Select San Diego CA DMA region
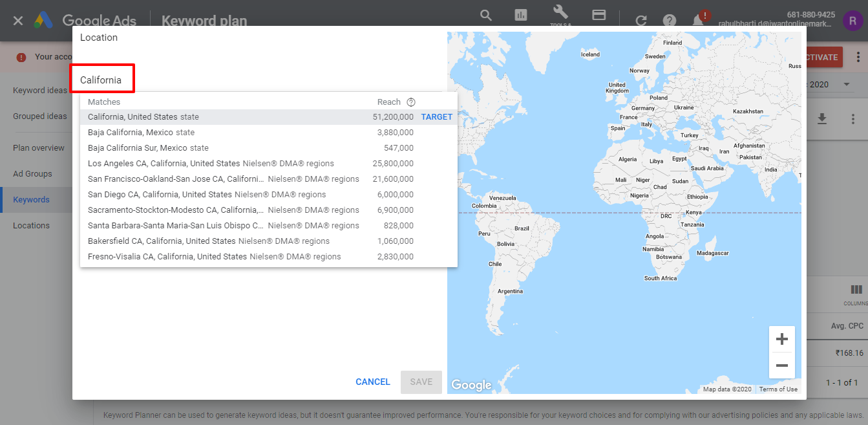 coord(269,195)
